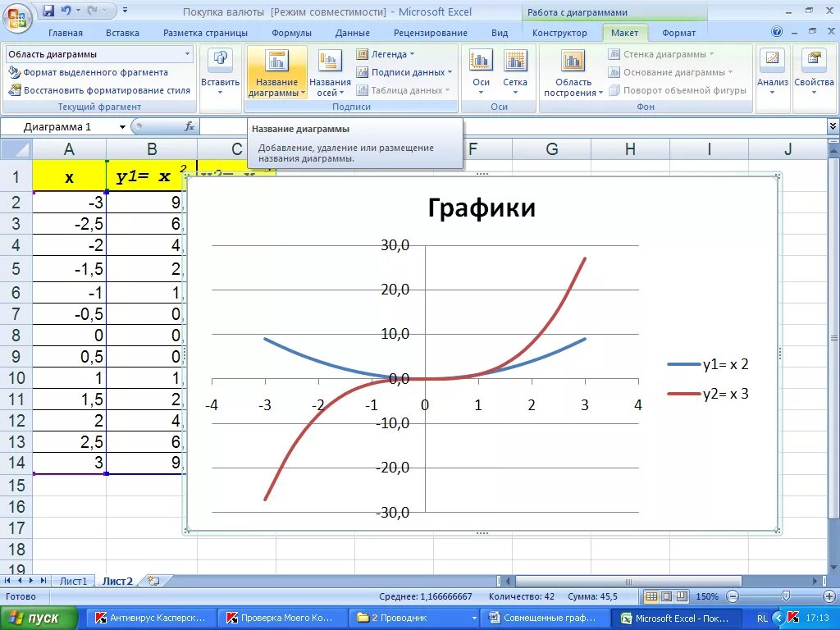Switch to sheet Лист1
This screenshot has width=840, height=630.
pos(73,581)
